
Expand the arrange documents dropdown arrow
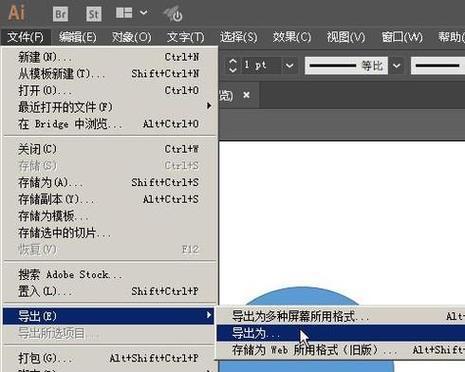point(144,13)
